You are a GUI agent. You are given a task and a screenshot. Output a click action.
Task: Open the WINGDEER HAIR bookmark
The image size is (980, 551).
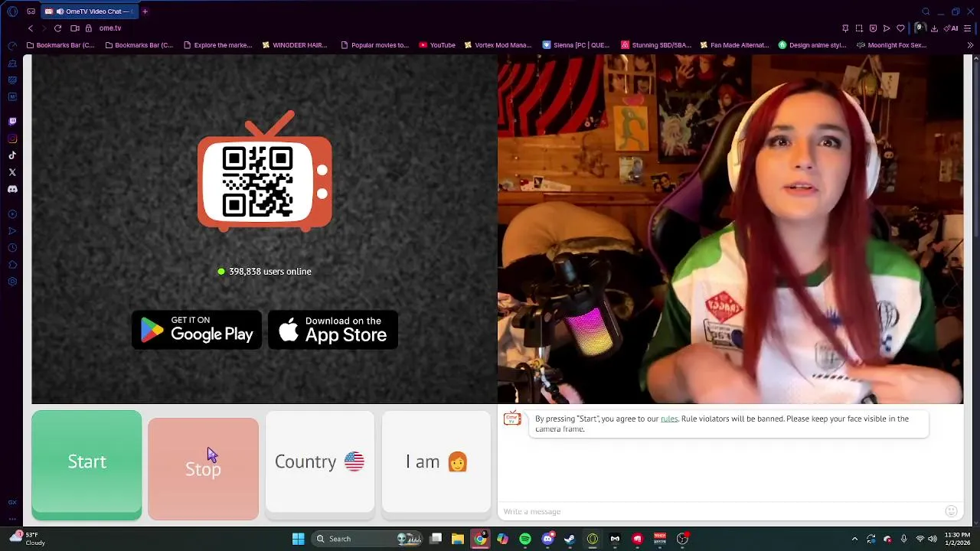click(x=295, y=45)
